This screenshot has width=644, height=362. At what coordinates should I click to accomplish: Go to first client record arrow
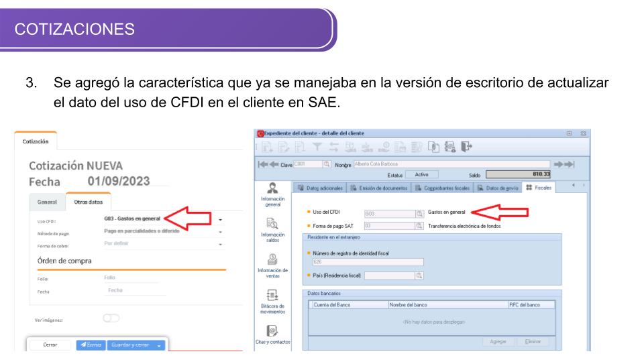(263, 164)
